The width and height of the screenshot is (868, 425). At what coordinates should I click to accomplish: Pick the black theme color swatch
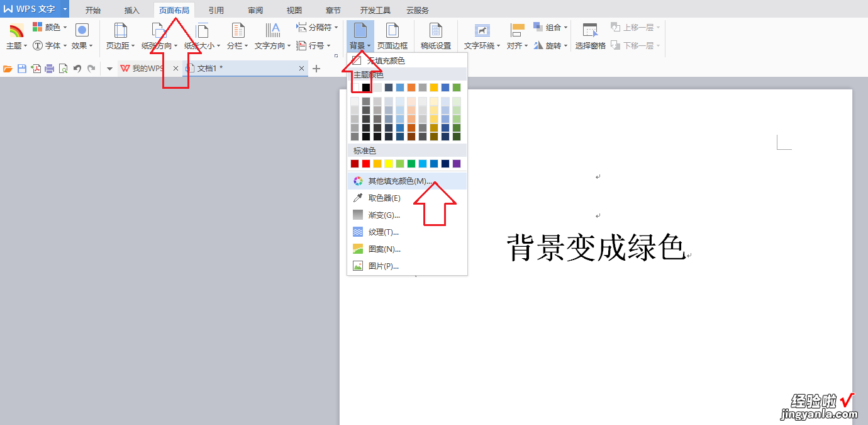pyautogui.click(x=366, y=88)
